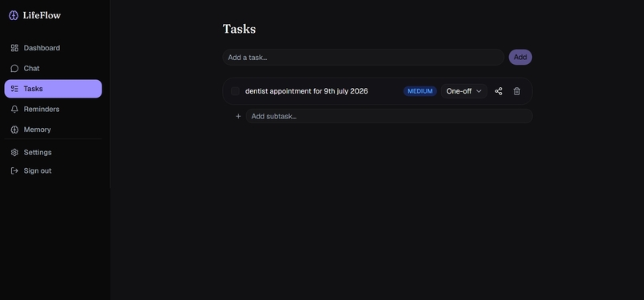Click the Dashboard grid icon
The image size is (644, 300).
(x=14, y=48)
